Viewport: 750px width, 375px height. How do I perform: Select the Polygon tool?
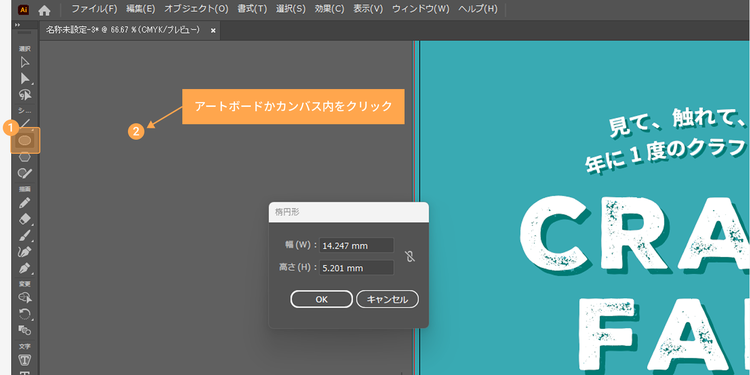coord(25,157)
